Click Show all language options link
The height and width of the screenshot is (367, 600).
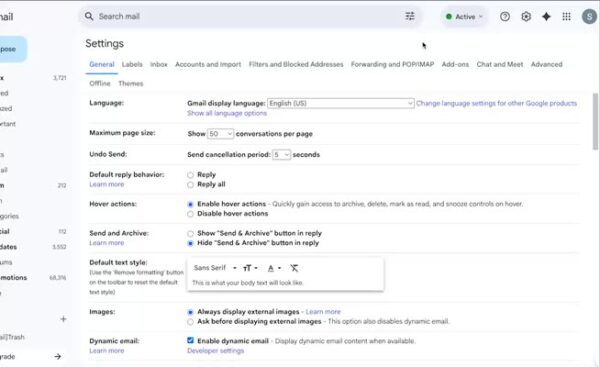(x=227, y=113)
